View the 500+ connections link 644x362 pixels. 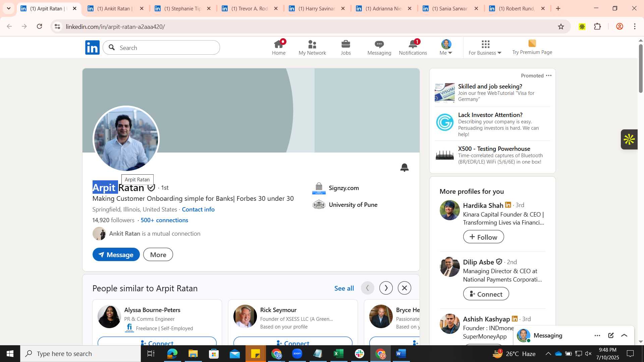coord(164,220)
